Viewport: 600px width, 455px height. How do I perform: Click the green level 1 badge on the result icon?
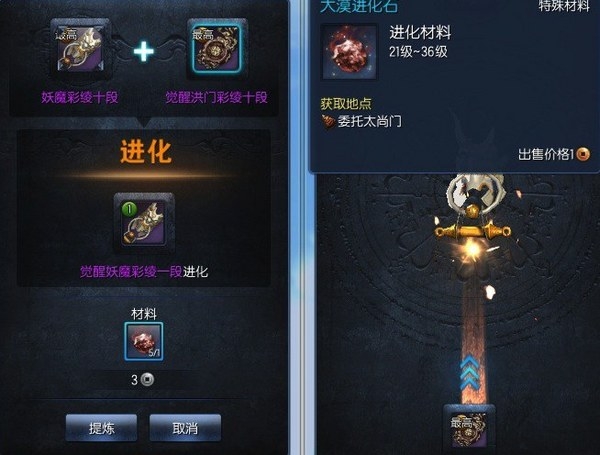pos(129,209)
